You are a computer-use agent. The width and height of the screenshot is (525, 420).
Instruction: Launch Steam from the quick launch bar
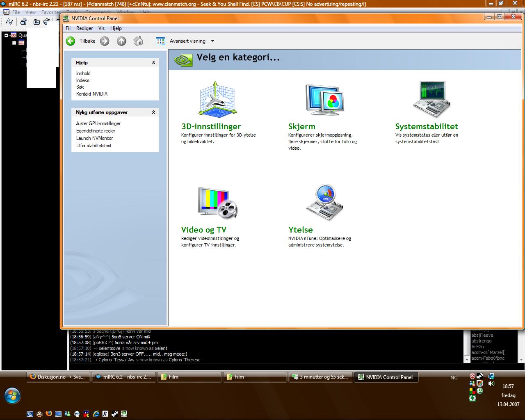click(x=115, y=413)
